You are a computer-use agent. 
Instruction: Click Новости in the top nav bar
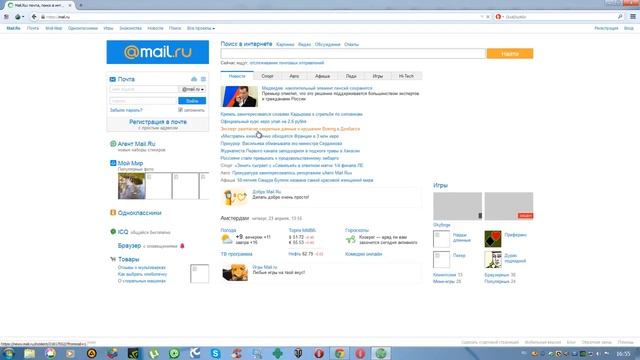[x=155, y=28]
